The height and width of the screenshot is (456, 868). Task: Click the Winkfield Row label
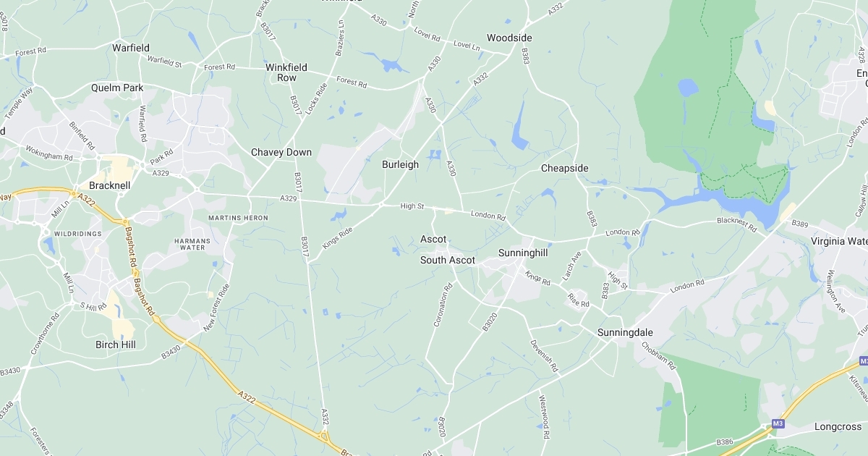pos(286,72)
